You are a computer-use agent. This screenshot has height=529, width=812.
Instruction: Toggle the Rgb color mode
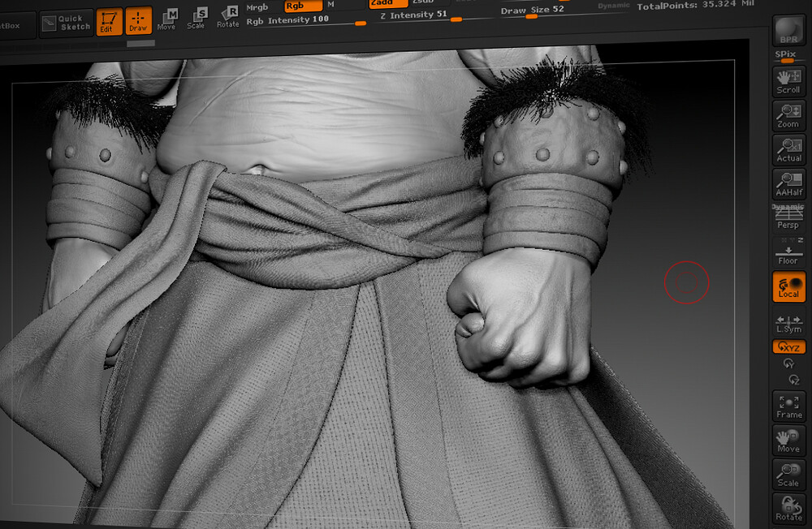click(303, 6)
